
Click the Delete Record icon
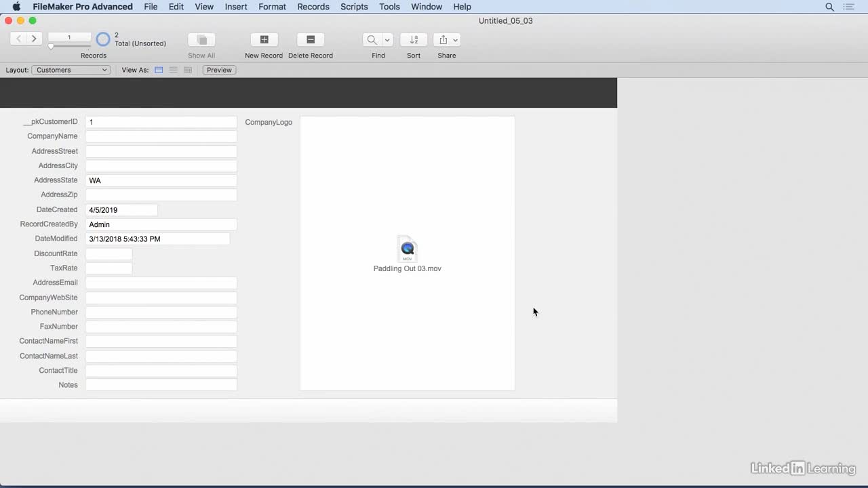pos(311,39)
